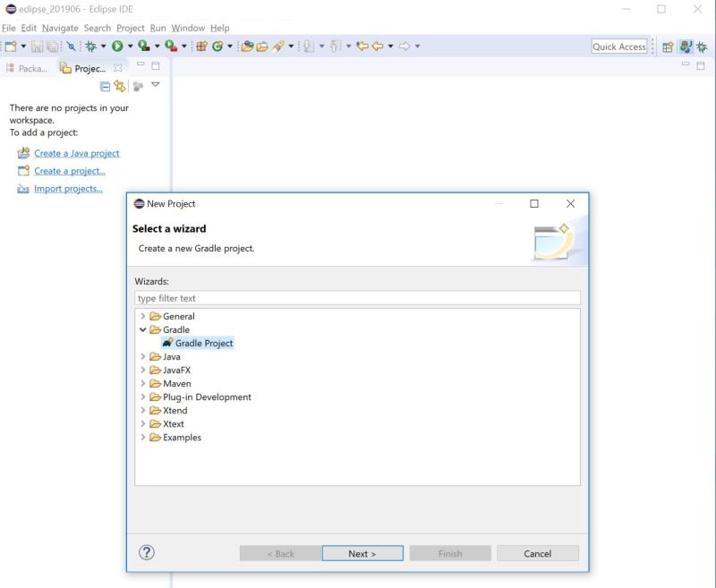The width and height of the screenshot is (716, 588).
Task: Open the Project menu
Action: tap(130, 28)
